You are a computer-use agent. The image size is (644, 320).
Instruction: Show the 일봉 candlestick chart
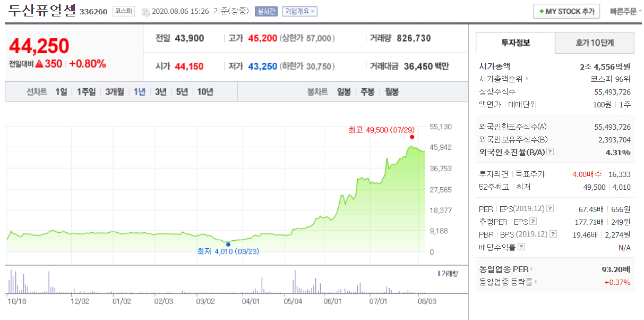click(344, 92)
